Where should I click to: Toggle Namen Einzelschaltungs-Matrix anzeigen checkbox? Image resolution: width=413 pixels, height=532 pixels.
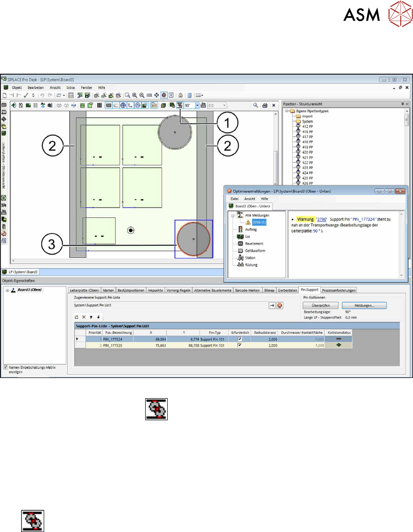pos(6,367)
